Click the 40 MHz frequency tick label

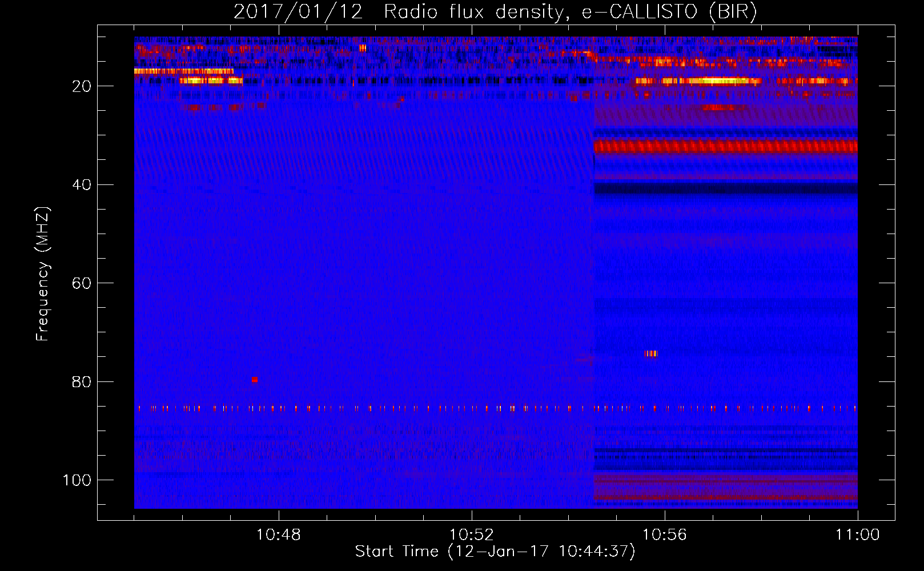tap(82, 185)
